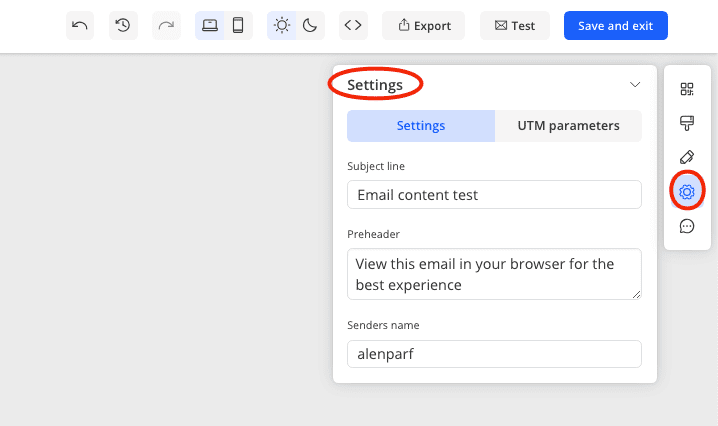Select the Settings tab
Image resolution: width=718 pixels, height=426 pixels.
pyautogui.click(x=421, y=126)
